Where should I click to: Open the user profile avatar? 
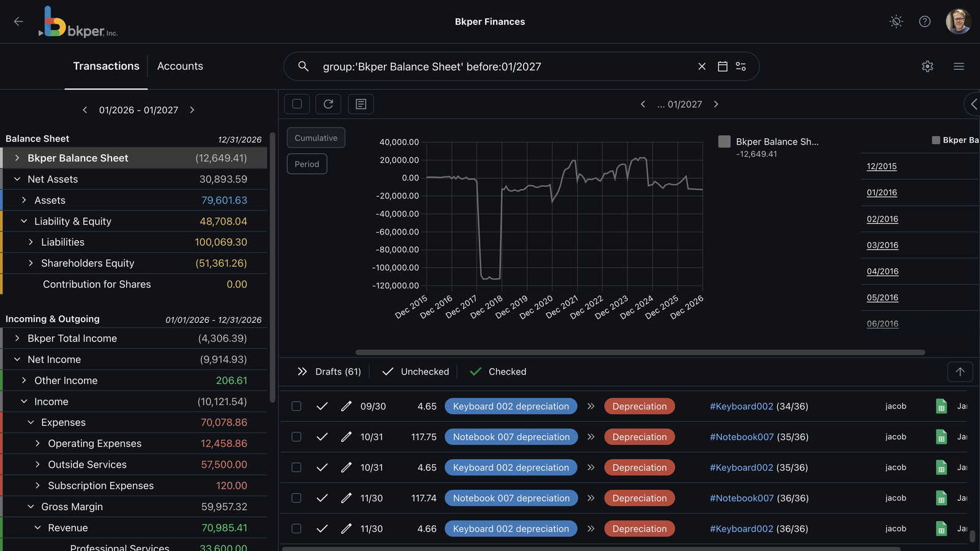pos(959,21)
